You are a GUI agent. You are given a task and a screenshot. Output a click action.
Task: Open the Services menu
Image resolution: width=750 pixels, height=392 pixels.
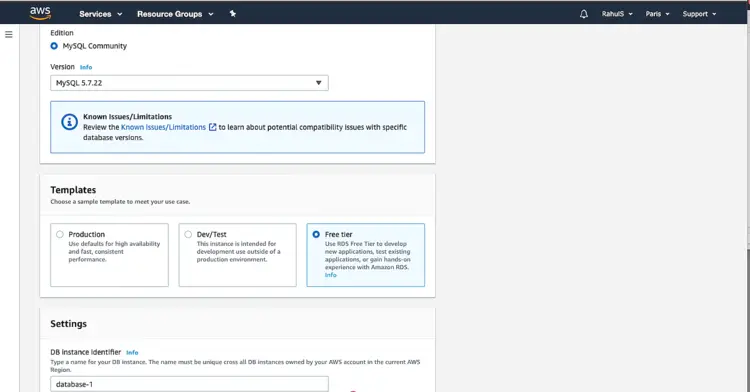pyautogui.click(x=100, y=14)
